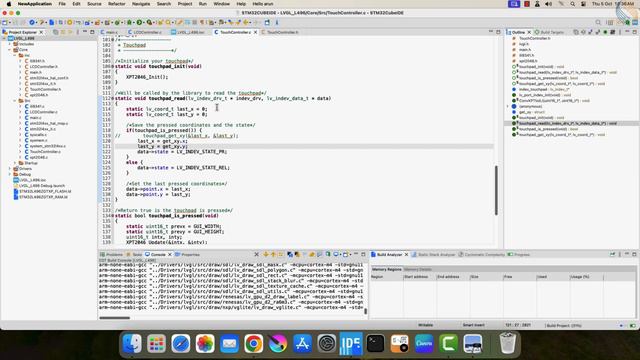The height and width of the screenshot is (360, 640).
Task: Open the Finder from the Dock
Action: tap(132, 343)
